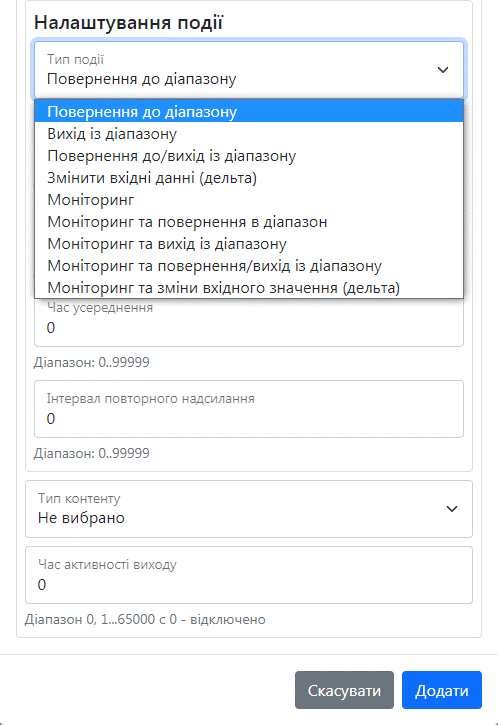Collapse the 'Тип події' dropdown chevron
498x725 pixels.
pyautogui.click(x=443, y=70)
